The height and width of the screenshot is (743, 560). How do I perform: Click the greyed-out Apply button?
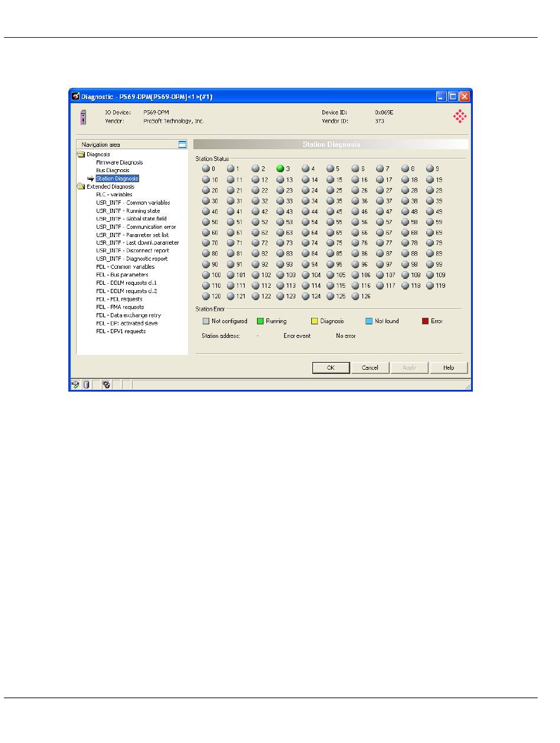tap(410, 368)
